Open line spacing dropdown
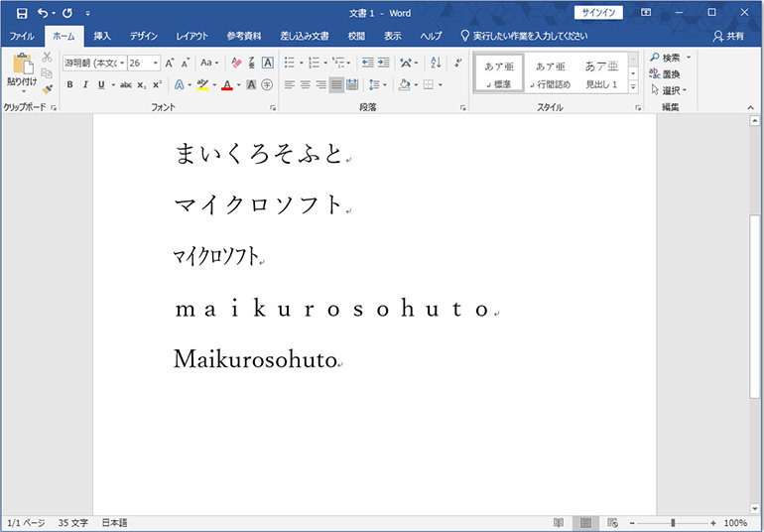This screenshot has width=764, height=532. pyautogui.click(x=378, y=84)
